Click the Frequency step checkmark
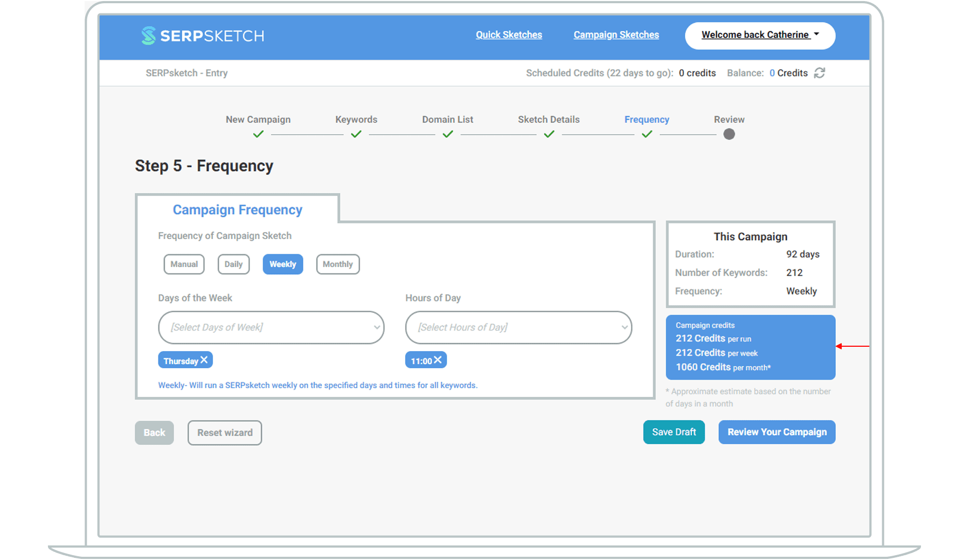 click(x=647, y=134)
